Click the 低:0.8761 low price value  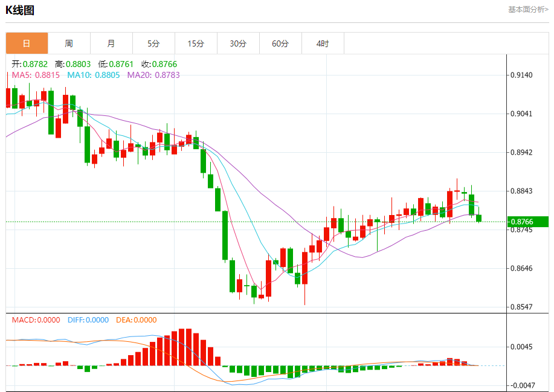[x=115, y=64]
